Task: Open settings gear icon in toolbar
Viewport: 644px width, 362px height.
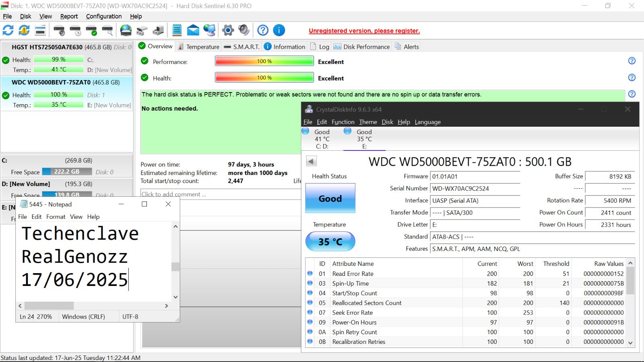Action: 228,30
